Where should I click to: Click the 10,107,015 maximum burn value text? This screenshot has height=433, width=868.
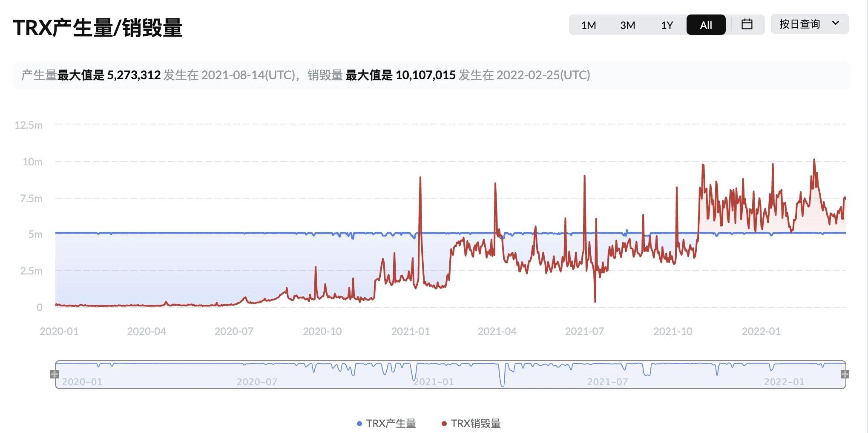coord(425,75)
